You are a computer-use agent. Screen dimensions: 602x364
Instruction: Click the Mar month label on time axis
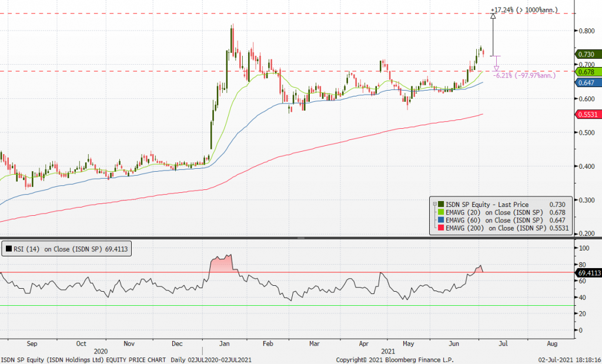click(315, 343)
